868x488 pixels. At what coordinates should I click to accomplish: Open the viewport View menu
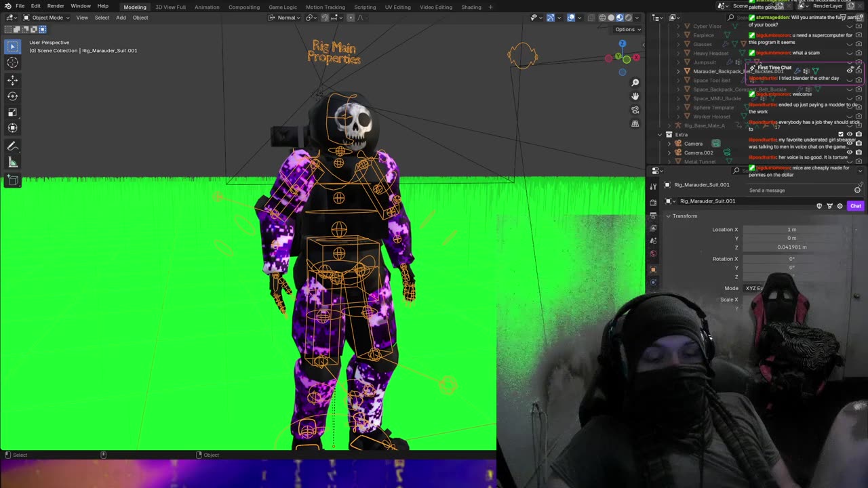[82, 18]
